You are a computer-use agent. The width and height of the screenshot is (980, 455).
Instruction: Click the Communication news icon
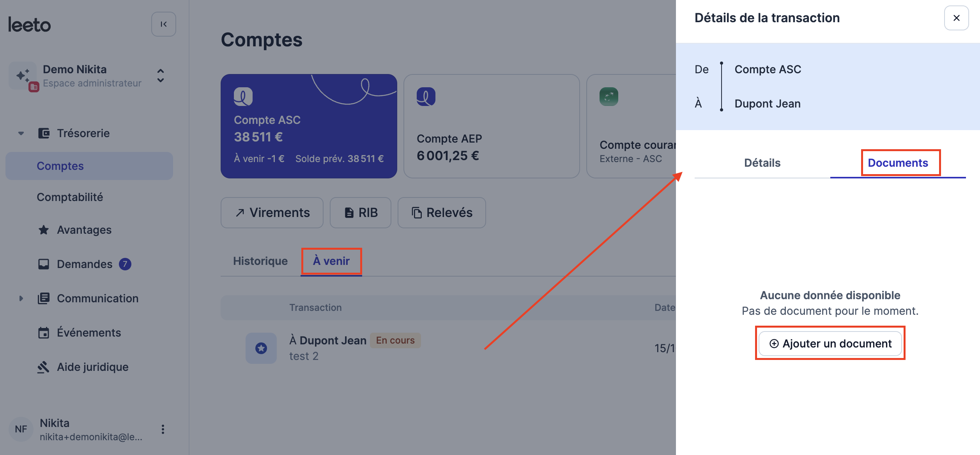[44, 298]
